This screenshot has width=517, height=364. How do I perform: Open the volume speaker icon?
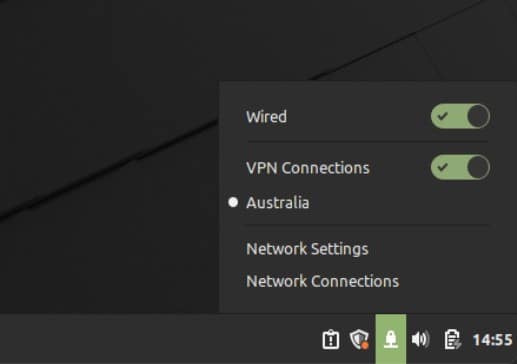point(420,339)
